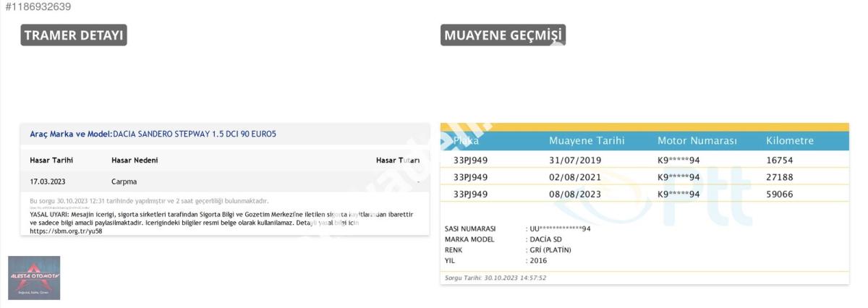Screen dimensions: 868x308
Task: Click the Hasar Tutarı column header
Action: pyautogui.click(x=397, y=160)
